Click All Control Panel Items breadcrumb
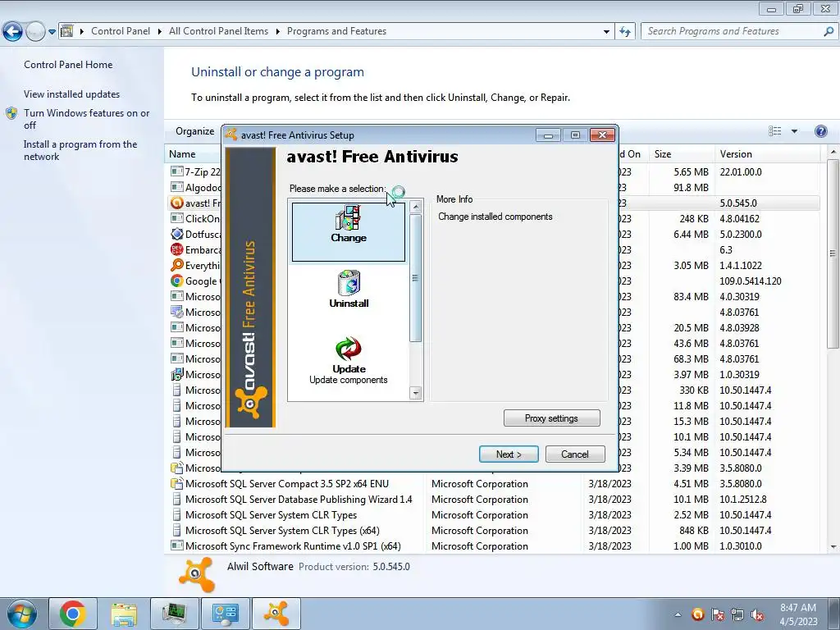This screenshot has height=630, width=840. click(x=218, y=31)
